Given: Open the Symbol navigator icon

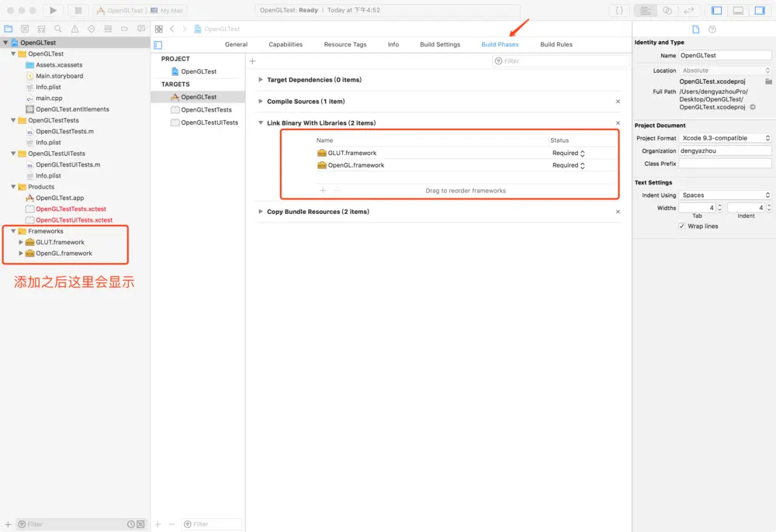Looking at the screenshot, I should click(x=42, y=29).
